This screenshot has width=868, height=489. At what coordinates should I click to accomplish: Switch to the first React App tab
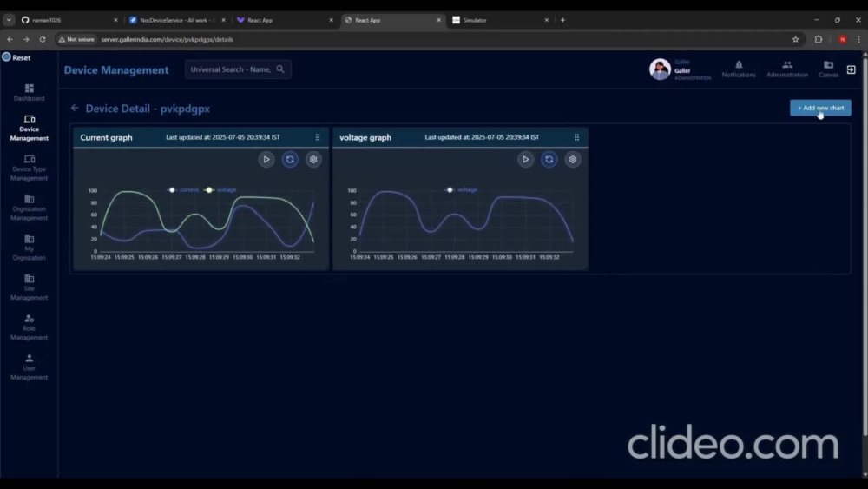click(285, 20)
